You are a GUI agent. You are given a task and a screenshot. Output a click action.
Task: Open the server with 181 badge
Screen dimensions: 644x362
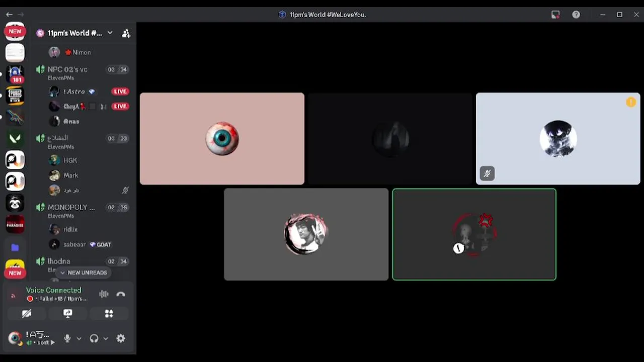(x=15, y=74)
